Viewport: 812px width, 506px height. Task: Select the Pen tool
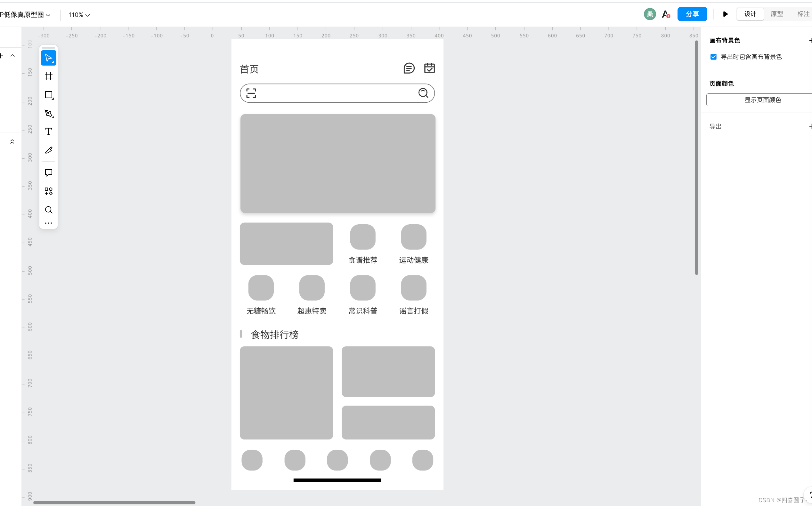pos(49,114)
